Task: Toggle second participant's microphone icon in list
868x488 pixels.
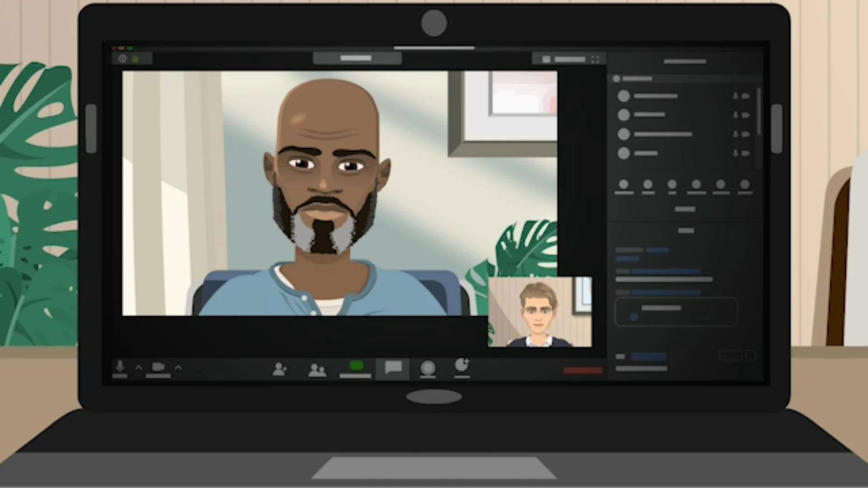Action: 735,115
